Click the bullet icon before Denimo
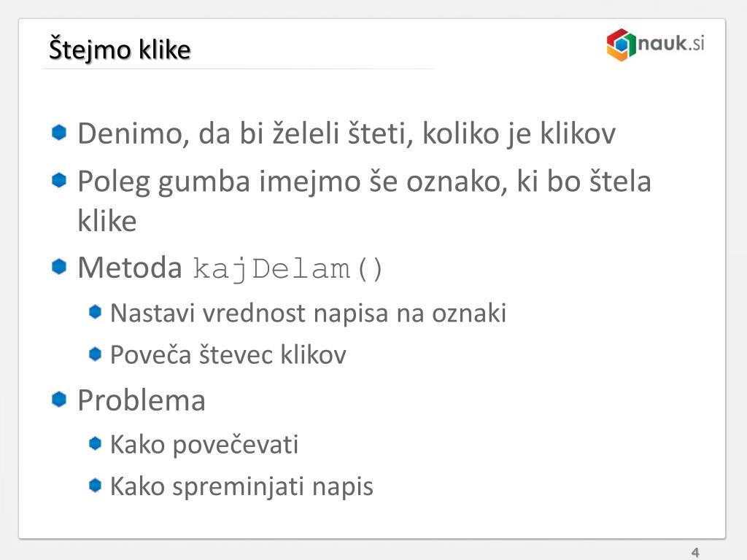 (x=59, y=133)
